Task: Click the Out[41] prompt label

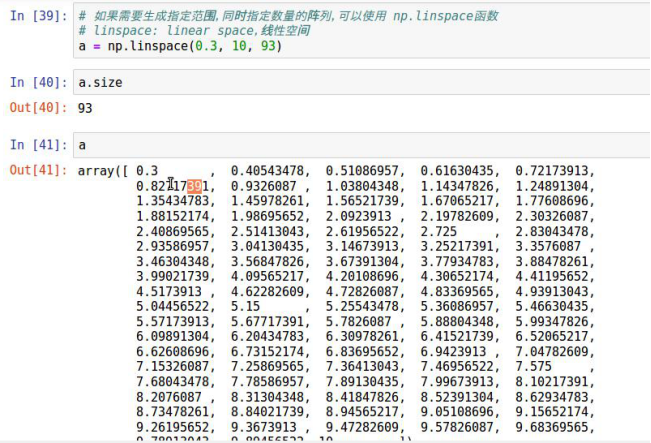Action: tap(39, 170)
